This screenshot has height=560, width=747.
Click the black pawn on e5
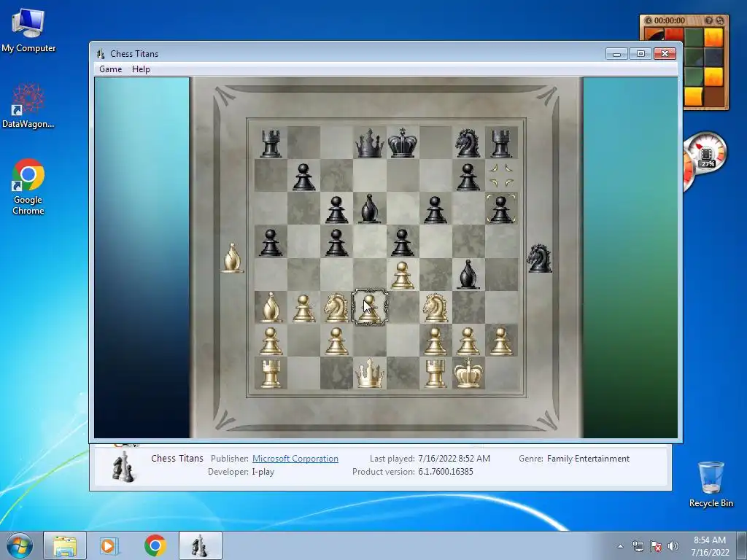403,242
